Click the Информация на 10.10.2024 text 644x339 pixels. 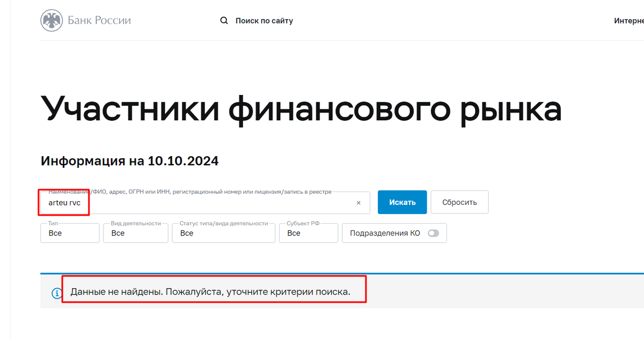(129, 161)
